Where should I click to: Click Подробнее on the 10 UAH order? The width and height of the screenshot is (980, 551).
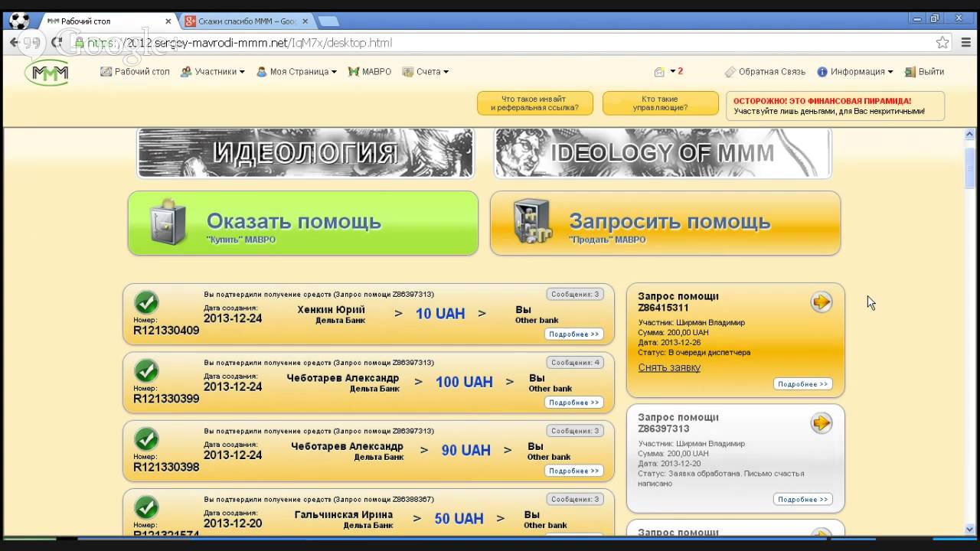coord(574,334)
